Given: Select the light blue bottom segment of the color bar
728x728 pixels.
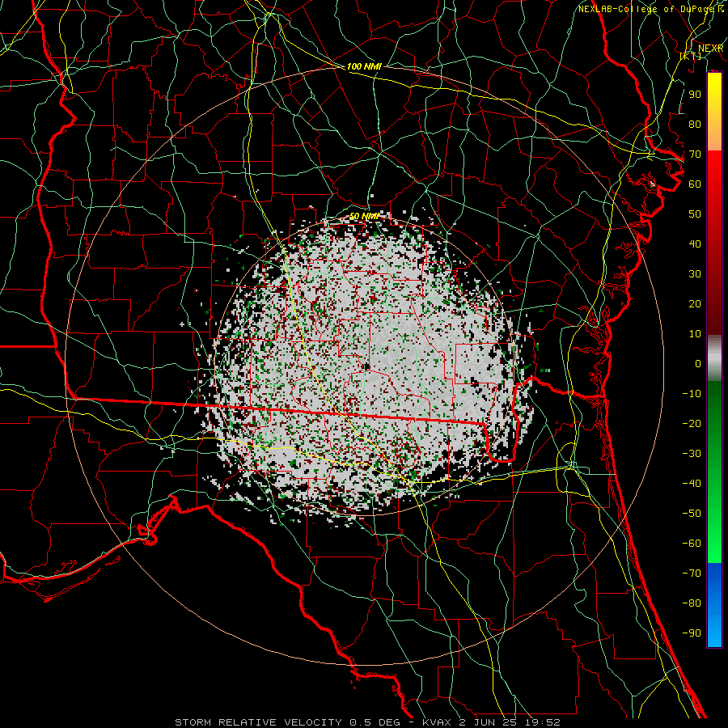Looking at the screenshot, I should click(714, 629).
